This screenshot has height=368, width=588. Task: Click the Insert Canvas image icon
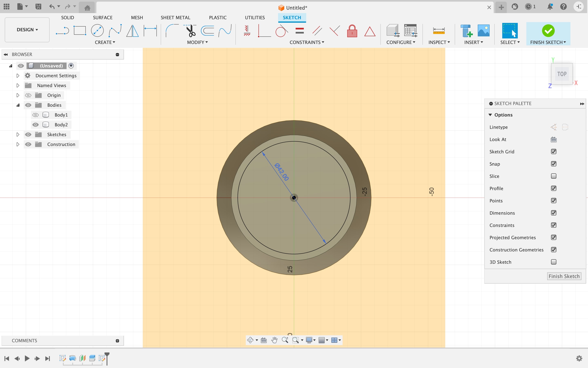point(483,31)
